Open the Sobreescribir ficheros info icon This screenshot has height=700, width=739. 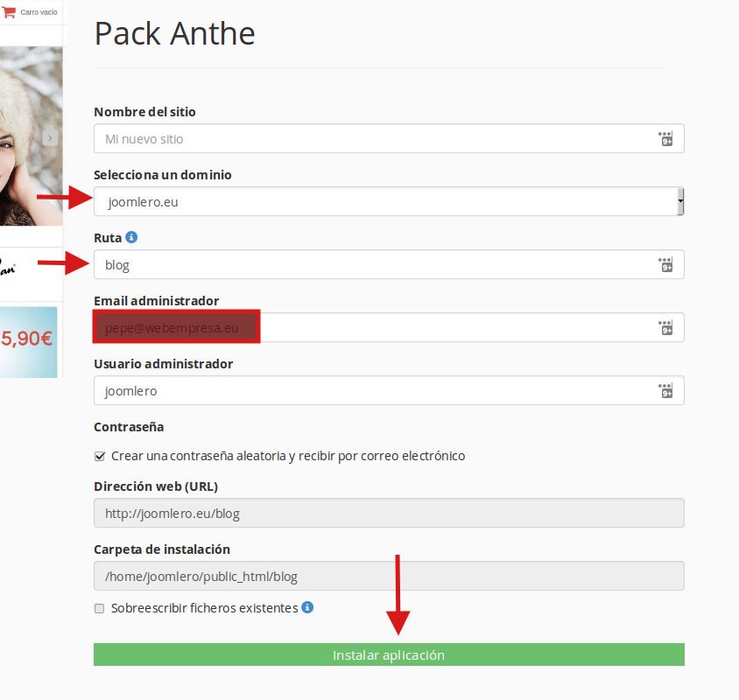click(307, 607)
